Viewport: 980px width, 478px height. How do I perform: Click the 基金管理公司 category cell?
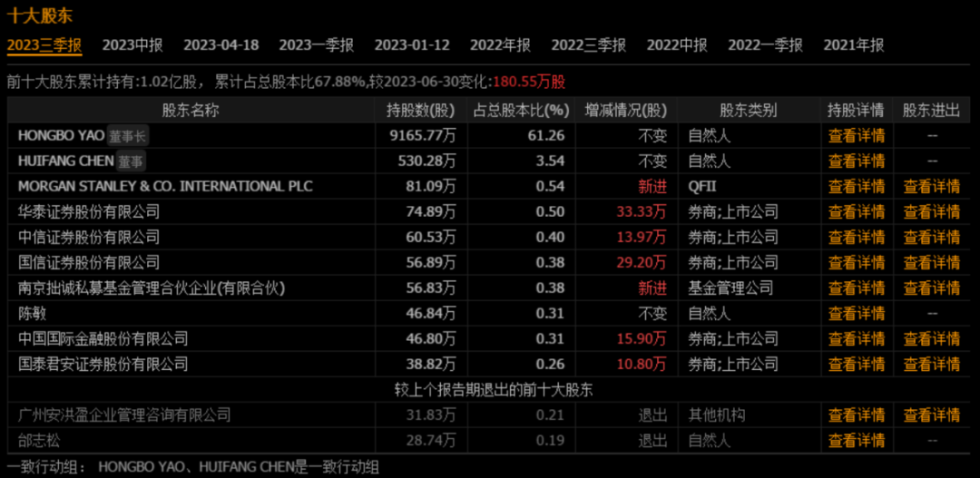(730, 288)
